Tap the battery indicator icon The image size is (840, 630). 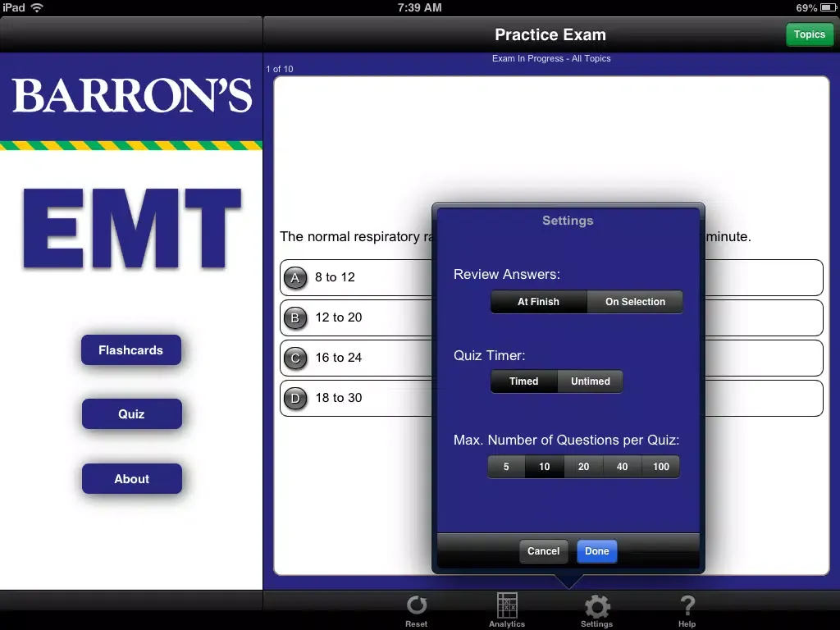click(829, 7)
